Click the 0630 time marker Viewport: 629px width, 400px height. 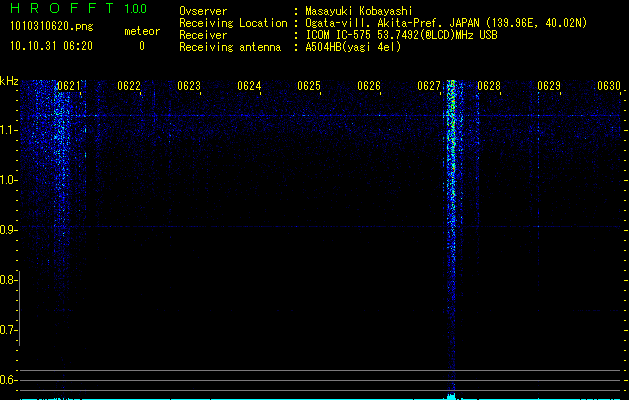pyautogui.click(x=609, y=86)
